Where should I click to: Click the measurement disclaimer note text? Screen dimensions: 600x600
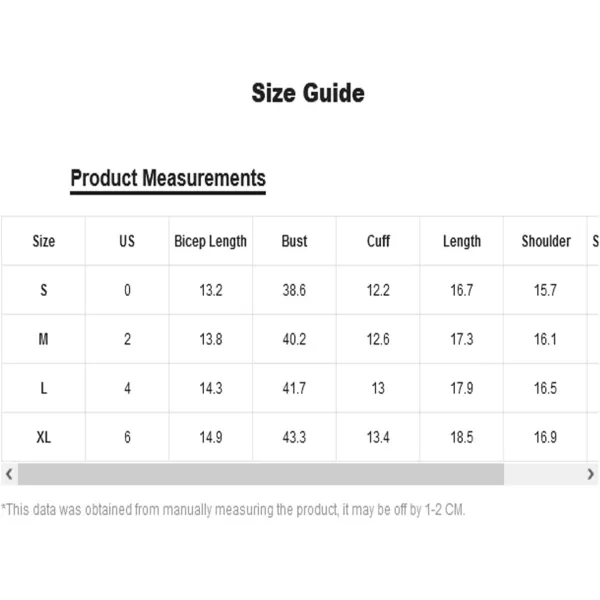(233, 510)
